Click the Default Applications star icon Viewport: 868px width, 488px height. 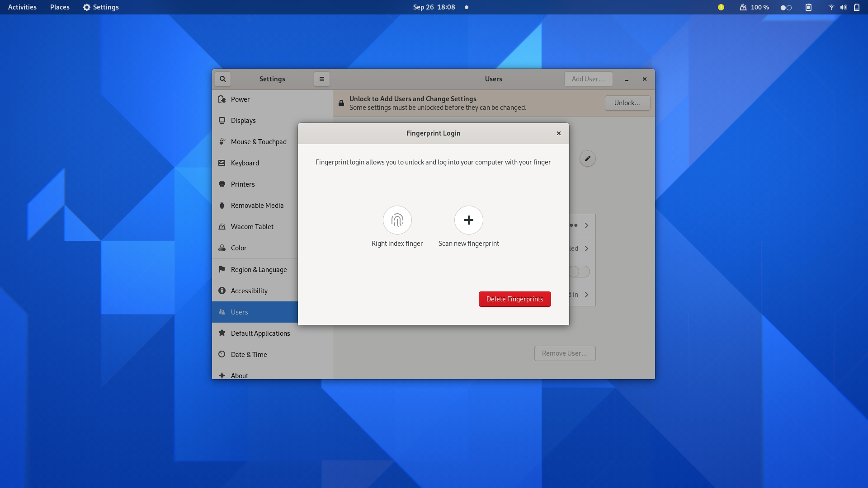[x=222, y=333]
